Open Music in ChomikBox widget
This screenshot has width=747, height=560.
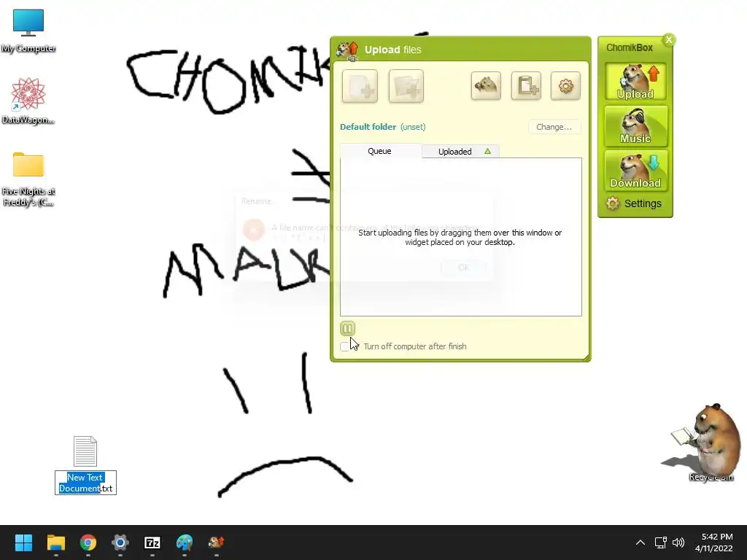(635, 125)
